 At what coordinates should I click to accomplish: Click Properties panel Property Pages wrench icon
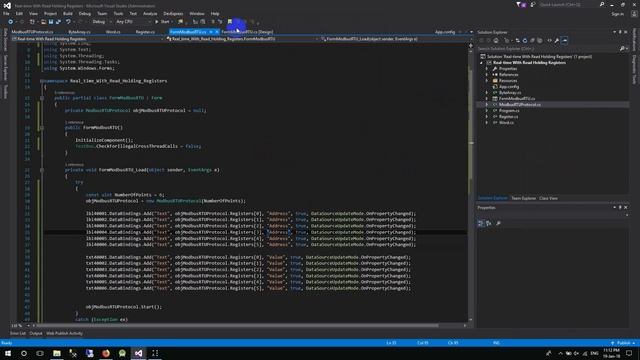[498, 223]
